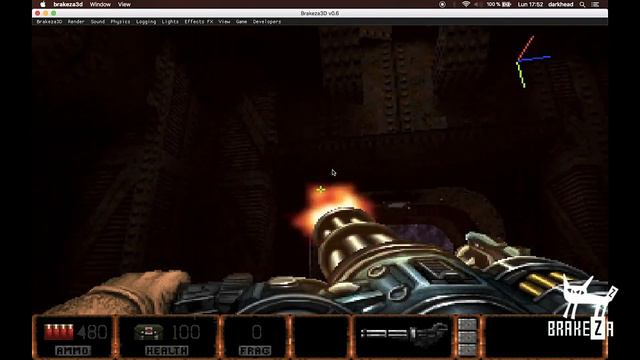Open the Game menu
Image resolution: width=640 pixels, height=360 pixels.
click(241, 22)
